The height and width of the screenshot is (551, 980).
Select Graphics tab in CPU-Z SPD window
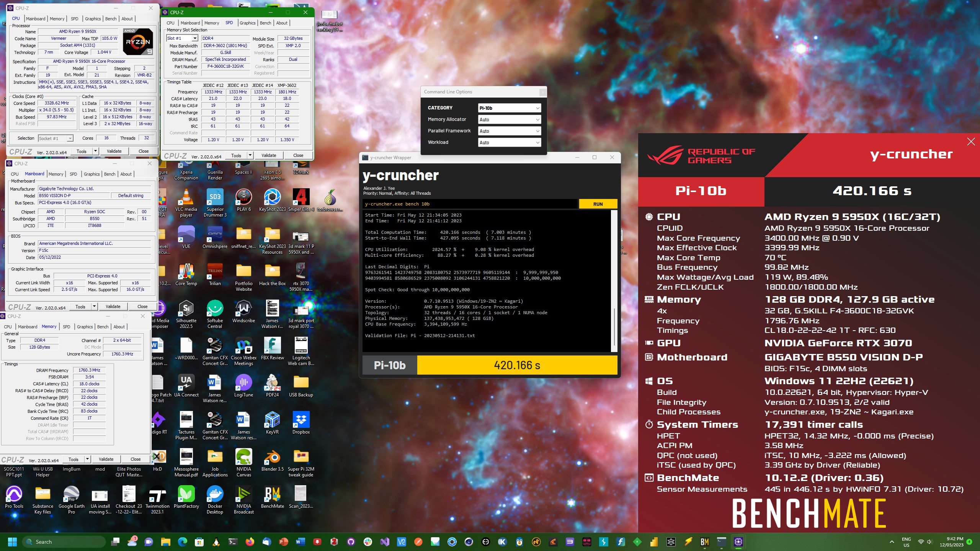coord(247,23)
